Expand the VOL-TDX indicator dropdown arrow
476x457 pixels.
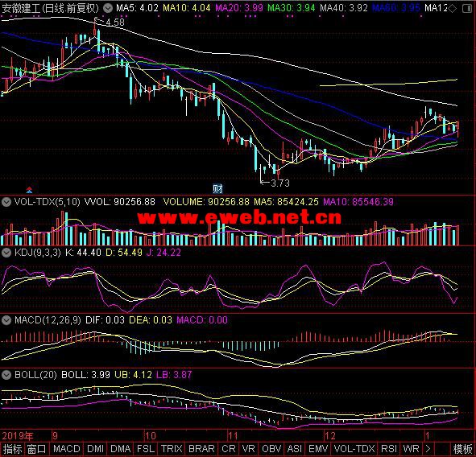pos(6,202)
